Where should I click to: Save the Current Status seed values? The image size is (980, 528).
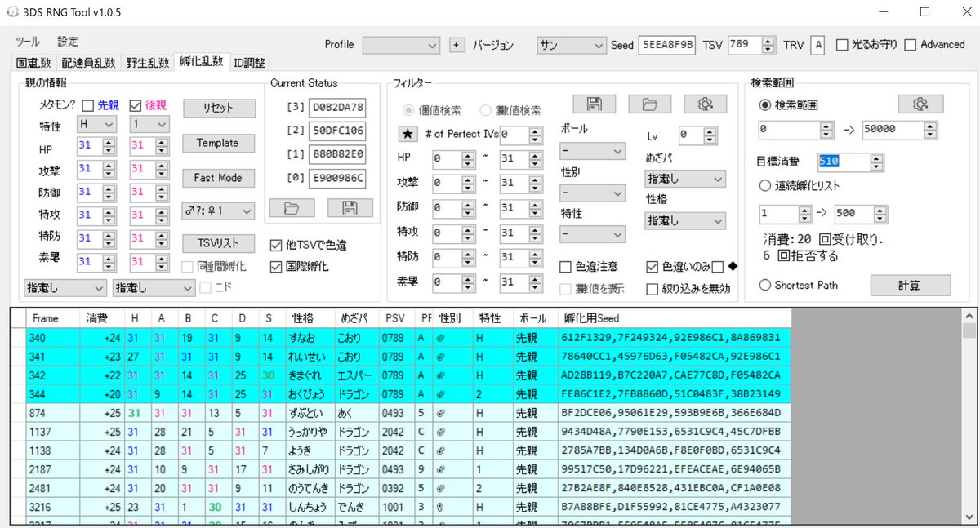point(350,207)
